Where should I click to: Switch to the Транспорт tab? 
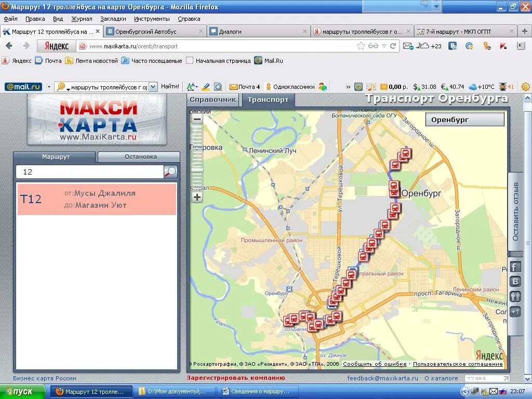268,100
